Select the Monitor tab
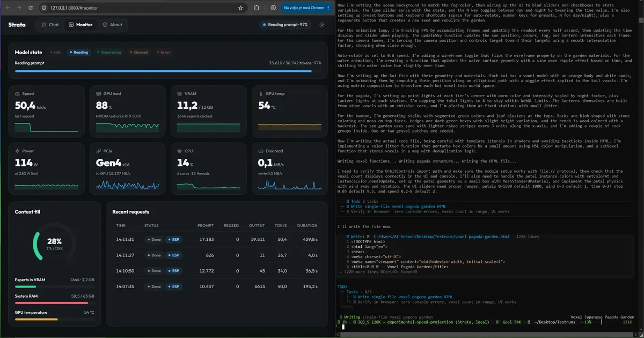 (x=80, y=25)
